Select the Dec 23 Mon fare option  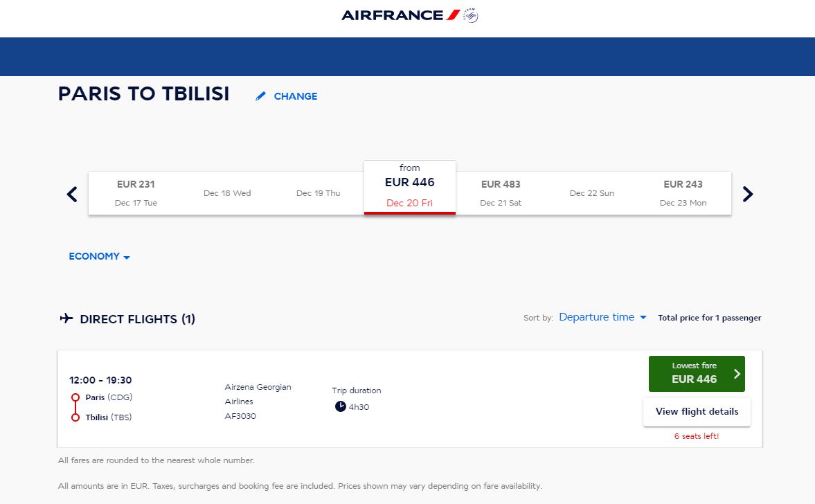[683, 193]
